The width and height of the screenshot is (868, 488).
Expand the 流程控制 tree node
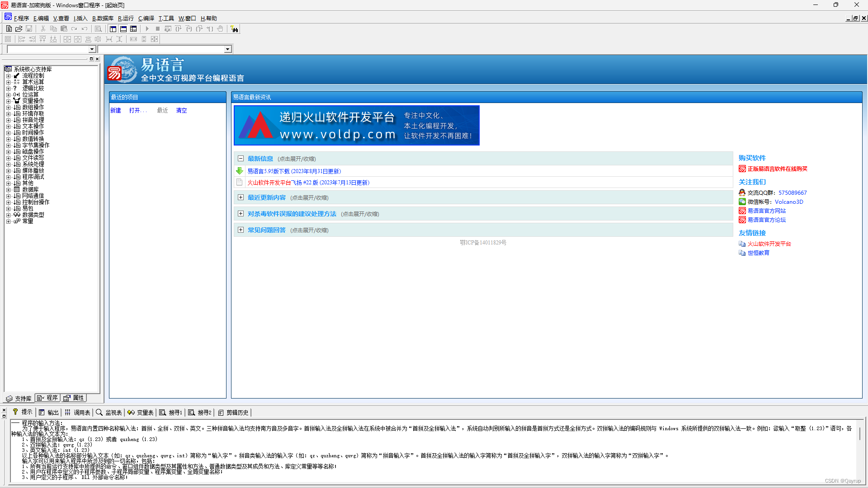click(8, 75)
